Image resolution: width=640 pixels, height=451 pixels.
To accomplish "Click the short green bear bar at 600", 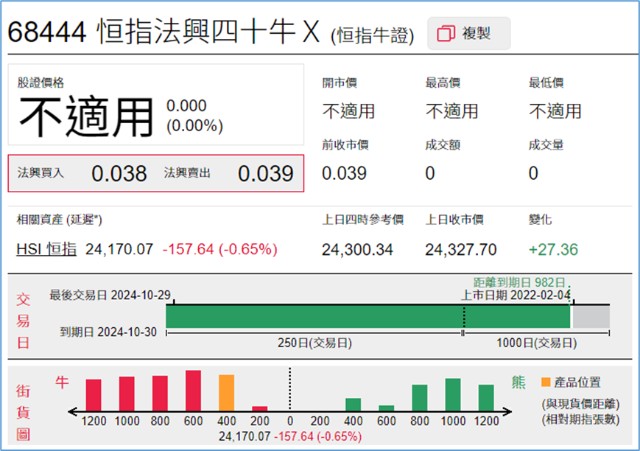I will pyautogui.click(x=386, y=408).
